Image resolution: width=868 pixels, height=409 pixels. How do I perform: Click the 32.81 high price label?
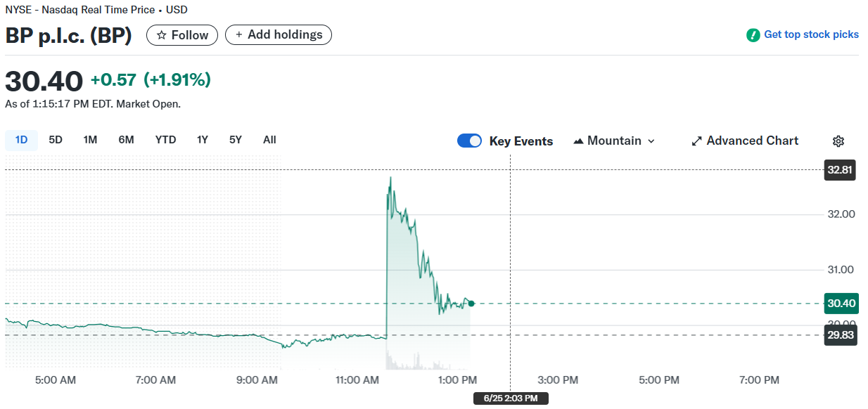coord(840,170)
